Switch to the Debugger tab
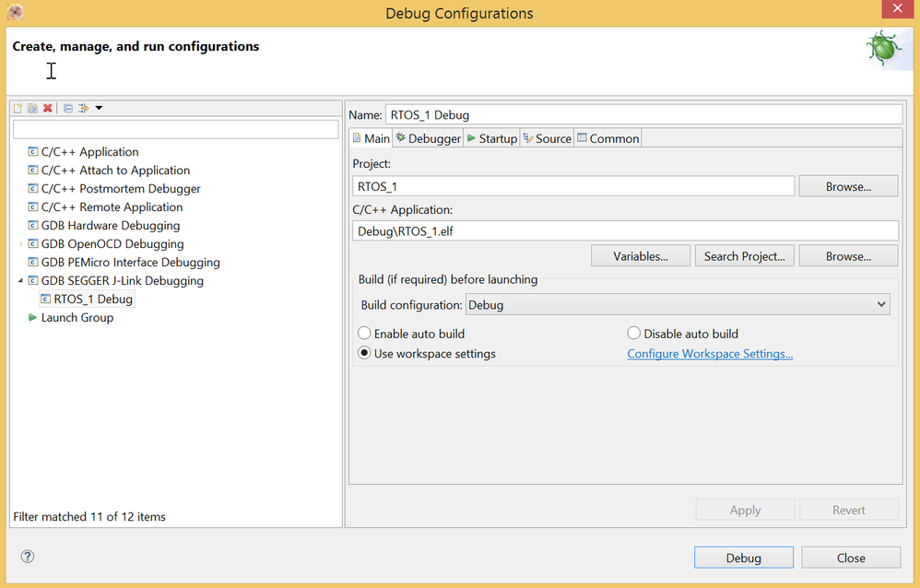920x588 pixels. [428, 138]
